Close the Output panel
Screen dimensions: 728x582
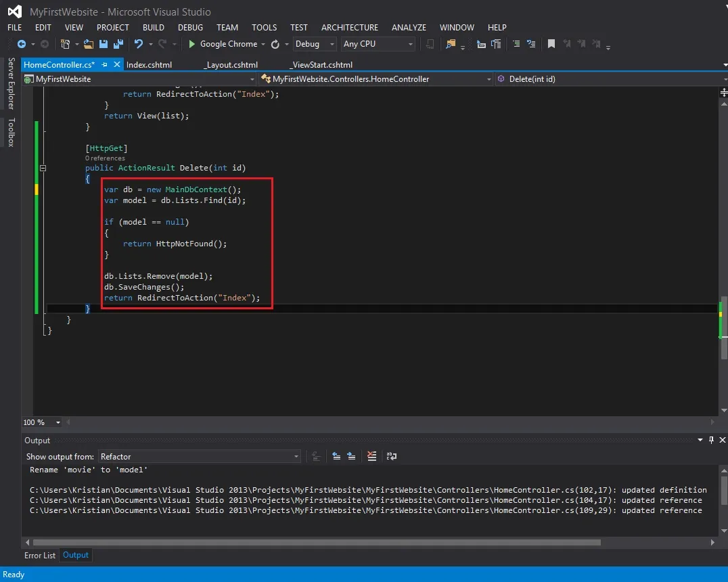(723, 440)
